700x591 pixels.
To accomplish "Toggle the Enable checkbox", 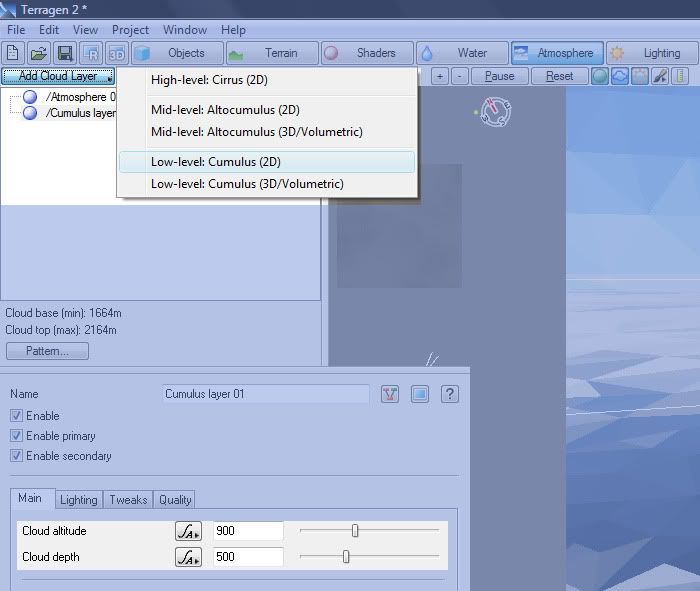I will 16,416.
